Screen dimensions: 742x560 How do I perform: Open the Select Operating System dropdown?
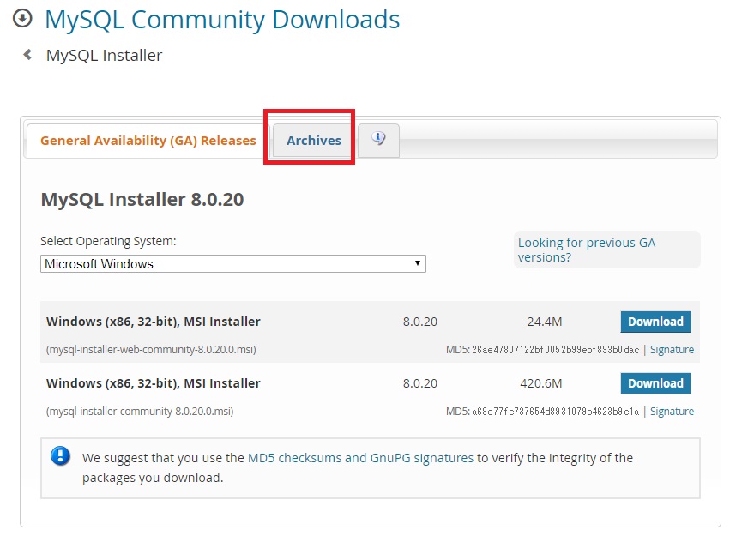[x=233, y=264]
